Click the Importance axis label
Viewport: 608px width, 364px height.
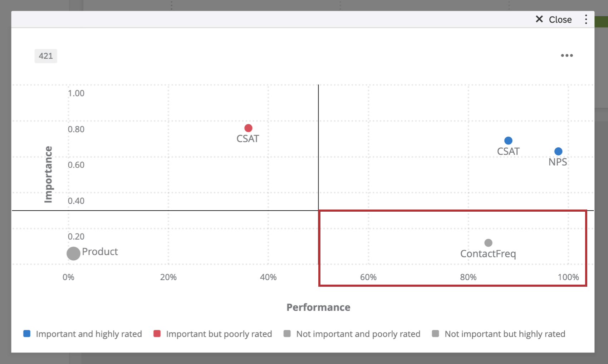pos(48,174)
